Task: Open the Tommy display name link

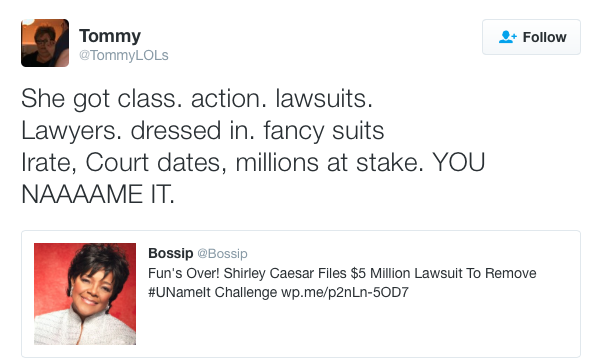Action: click(x=110, y=36)
